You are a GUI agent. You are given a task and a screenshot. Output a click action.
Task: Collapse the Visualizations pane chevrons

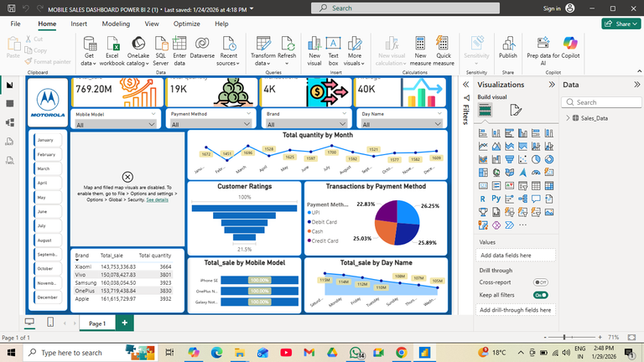[552, 85]
